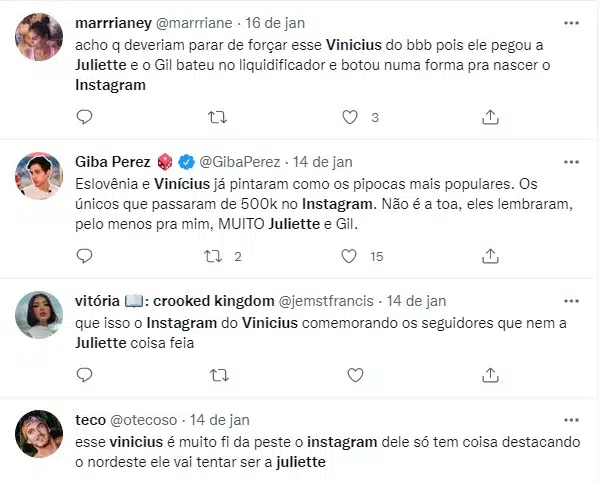Open more options on teco's tweet
This screenshot has width=611, height=483.
[x=571, y=420]
